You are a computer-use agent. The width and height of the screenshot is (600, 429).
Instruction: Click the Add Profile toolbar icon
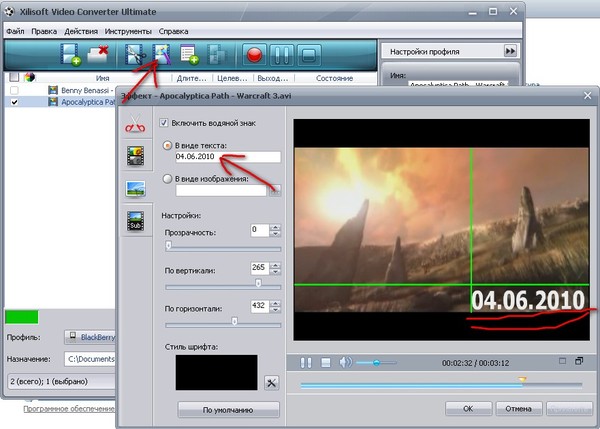(189, 54)
